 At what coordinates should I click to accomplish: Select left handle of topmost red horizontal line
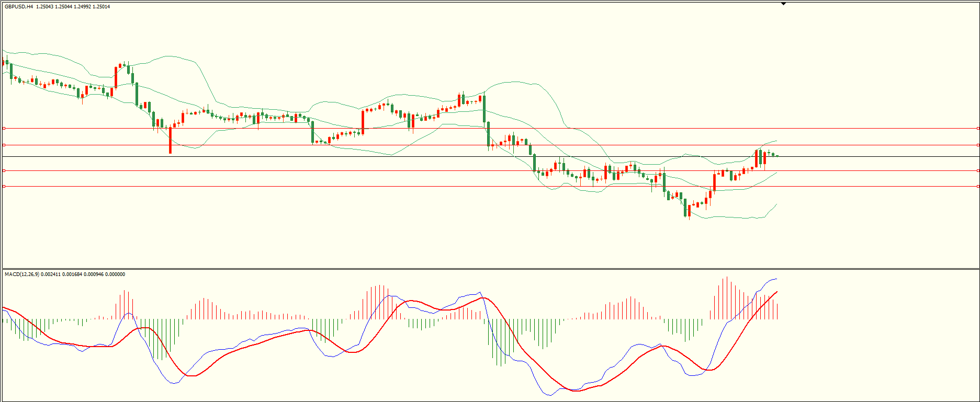click(x=4, y=128)
